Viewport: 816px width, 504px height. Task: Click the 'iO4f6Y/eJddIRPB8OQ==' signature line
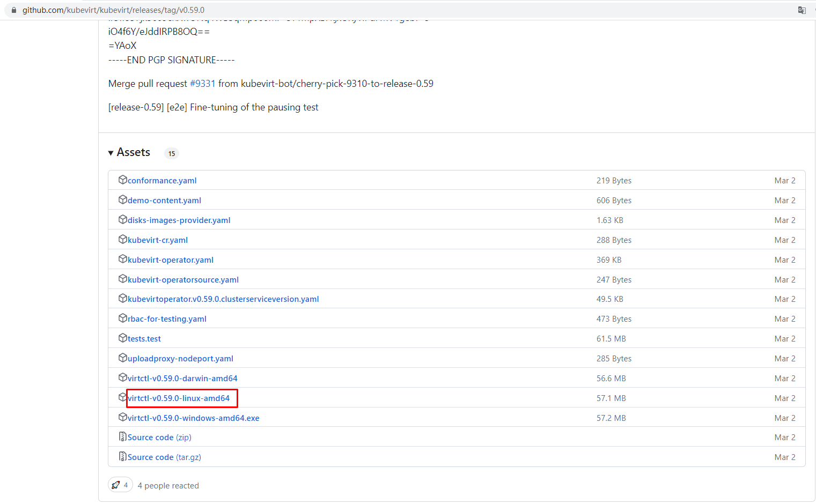pos(159,32)
